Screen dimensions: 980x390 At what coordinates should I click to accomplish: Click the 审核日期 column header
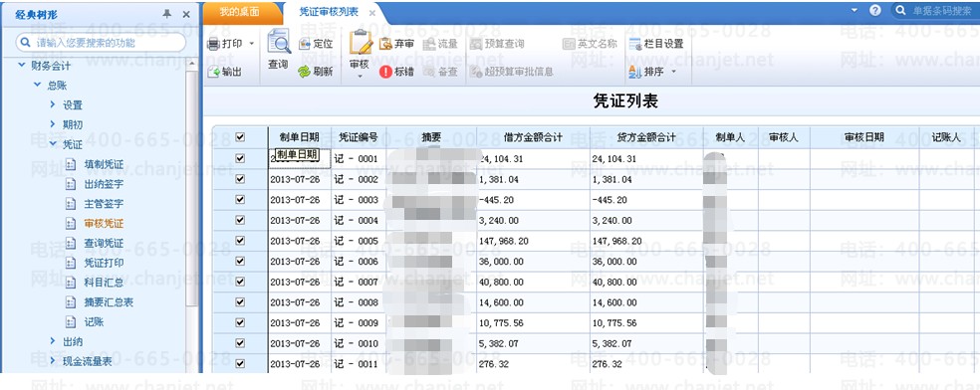(863, 137)
